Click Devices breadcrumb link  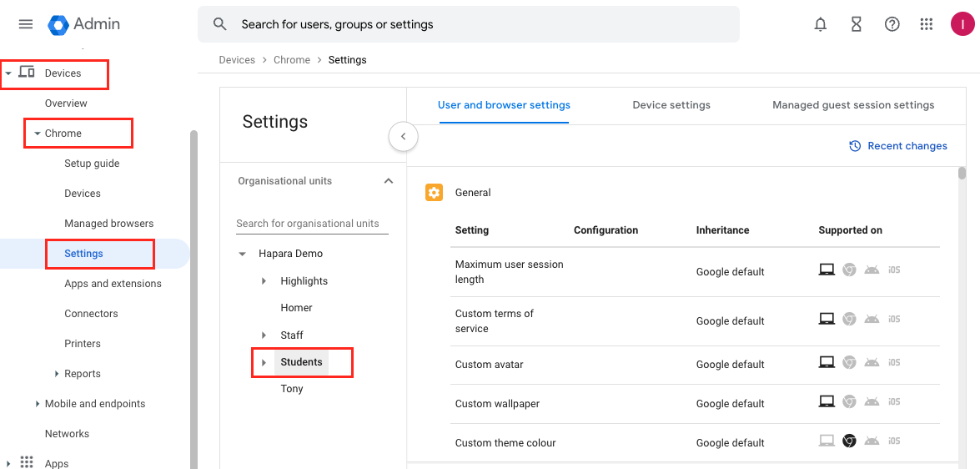237,60
